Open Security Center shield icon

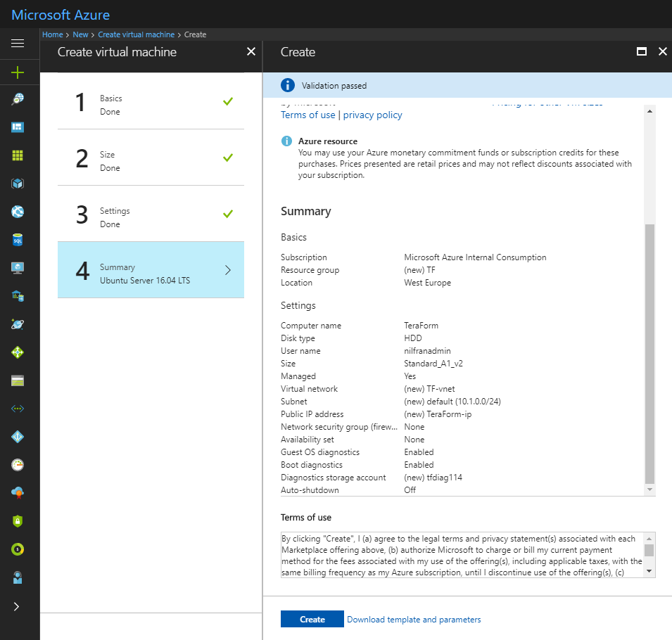click(x=18, y=521)
